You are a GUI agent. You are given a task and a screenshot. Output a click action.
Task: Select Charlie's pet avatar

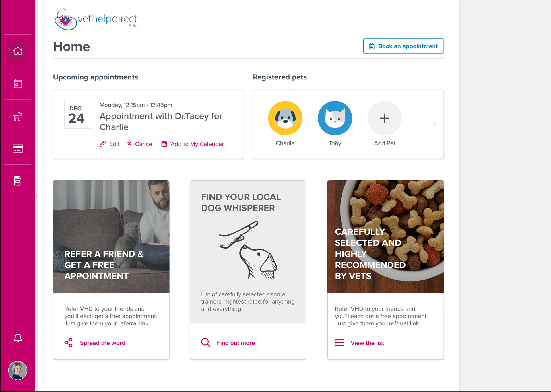285,118
